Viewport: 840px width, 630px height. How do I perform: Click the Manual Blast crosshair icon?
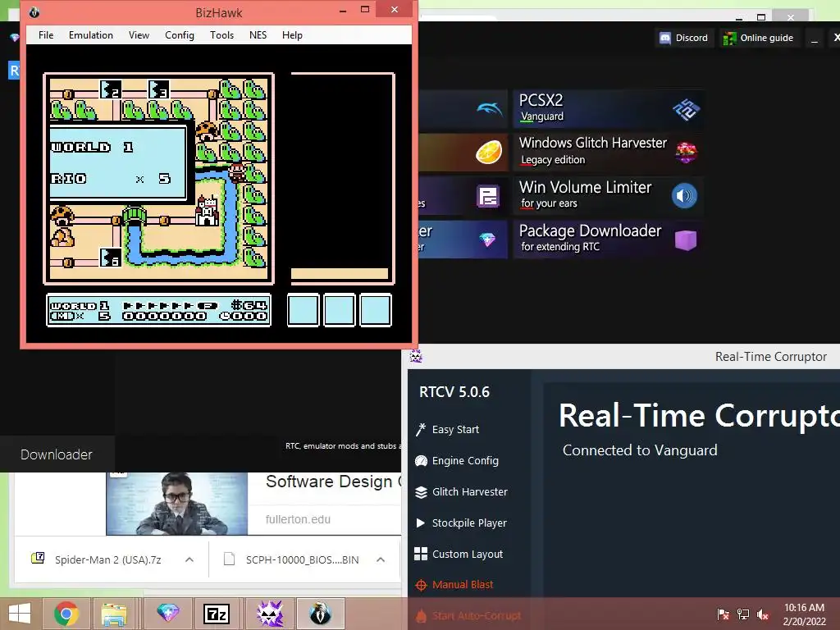(x=421, y=585)
